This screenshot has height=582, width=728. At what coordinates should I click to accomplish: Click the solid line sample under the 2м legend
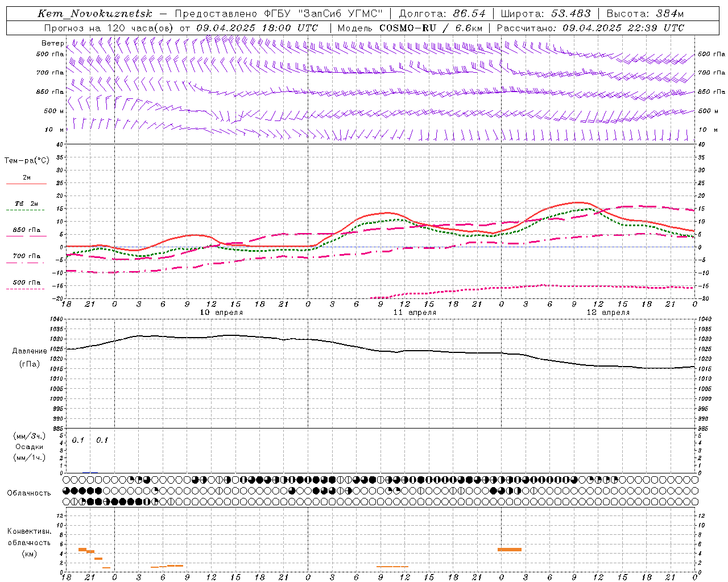coord(26,184)
